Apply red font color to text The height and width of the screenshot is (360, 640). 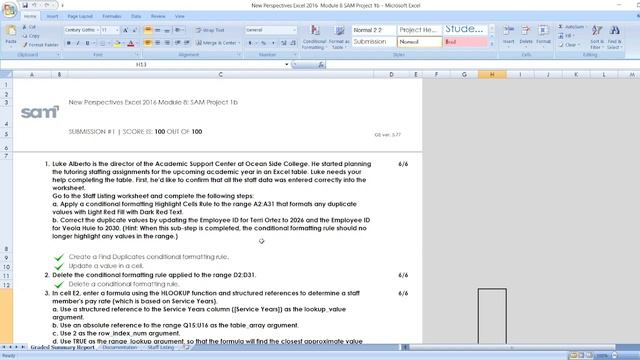[x=131, y=43]
